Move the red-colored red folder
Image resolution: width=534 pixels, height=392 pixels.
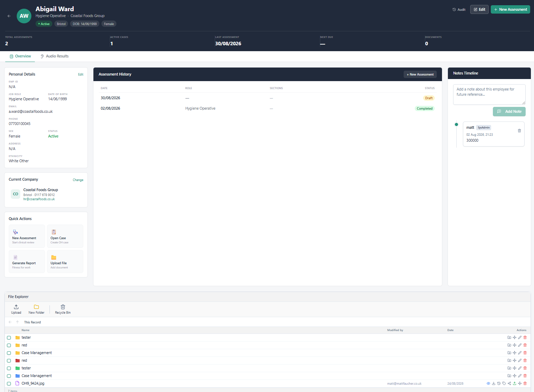[x=514, y=360]
